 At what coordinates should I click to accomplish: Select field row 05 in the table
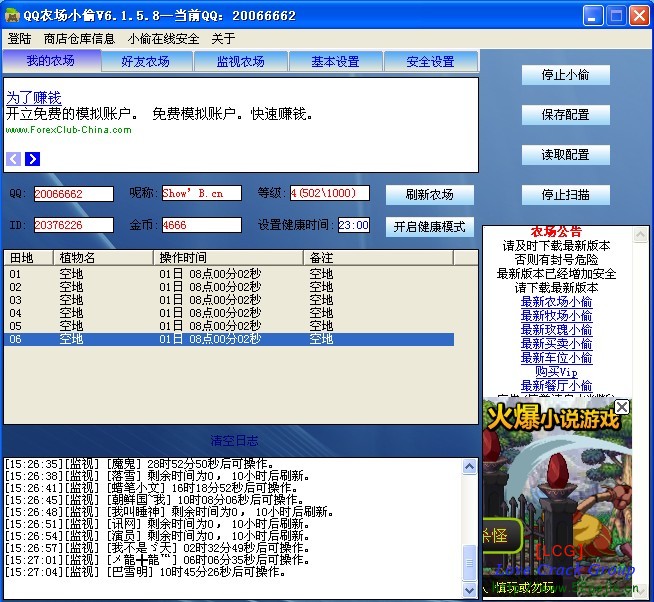coord(229,326)
